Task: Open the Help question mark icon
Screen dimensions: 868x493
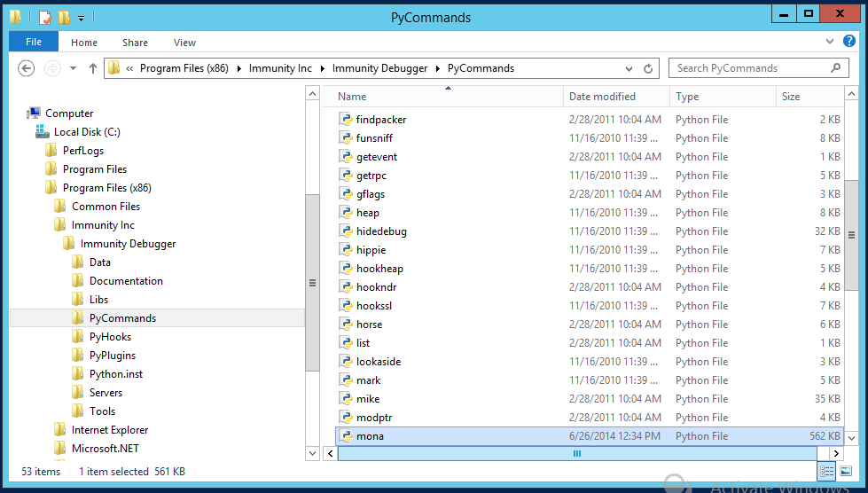Action: pyautogui.click(x=848, y=41)
